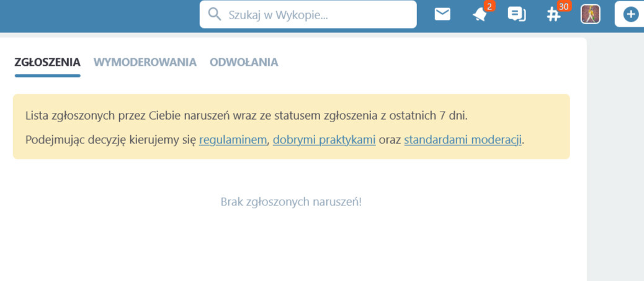Select the ZGŁOSZENIA tab
Viewport: 644px width, 281px height.
tap(47, 63)
